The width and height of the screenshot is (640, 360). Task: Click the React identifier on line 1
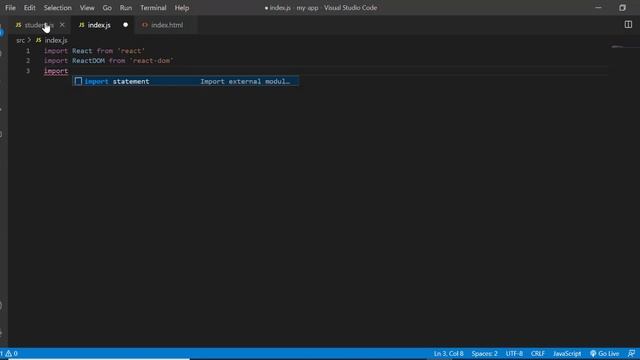(x=82, y=51)
